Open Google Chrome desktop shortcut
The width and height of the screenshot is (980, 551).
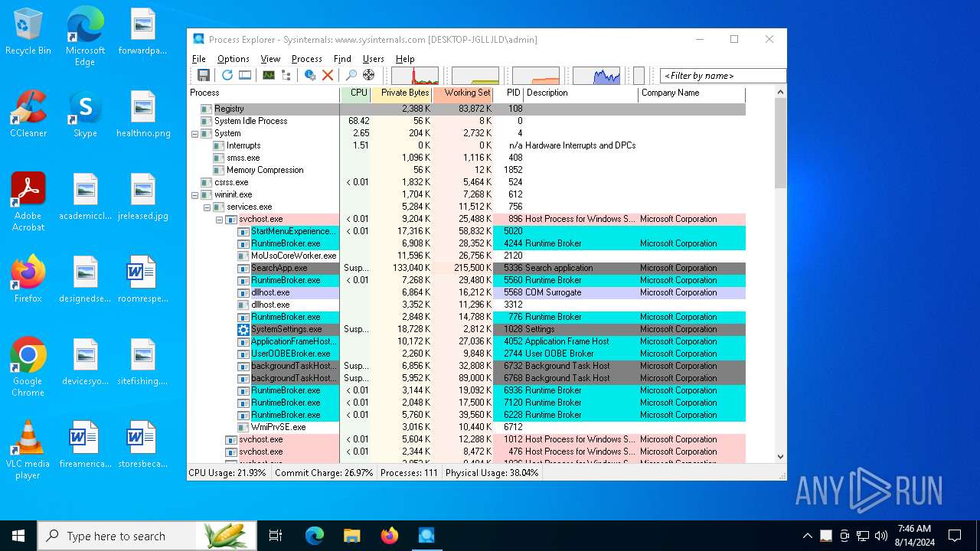pos(28,367)
